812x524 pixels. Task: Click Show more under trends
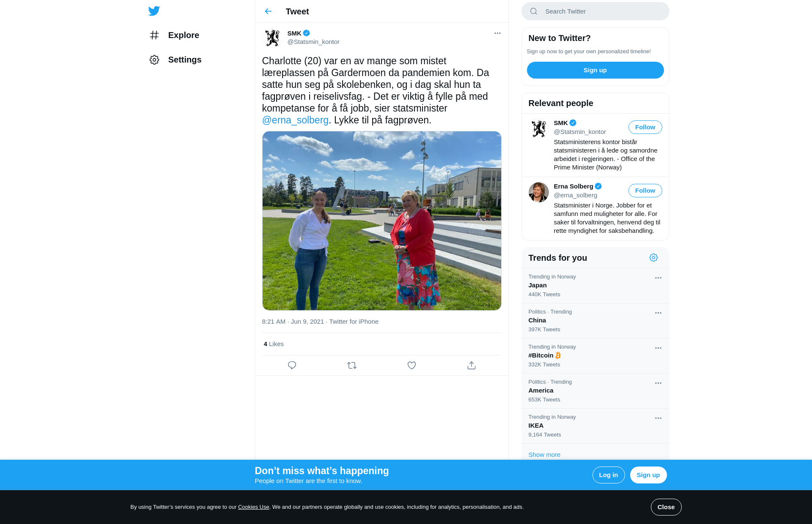point(544,455)
